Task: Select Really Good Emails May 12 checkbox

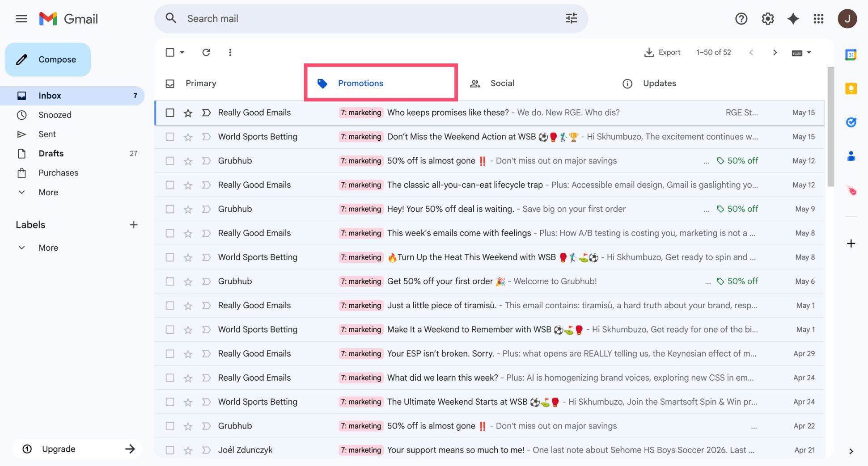Action: point(170,185)
